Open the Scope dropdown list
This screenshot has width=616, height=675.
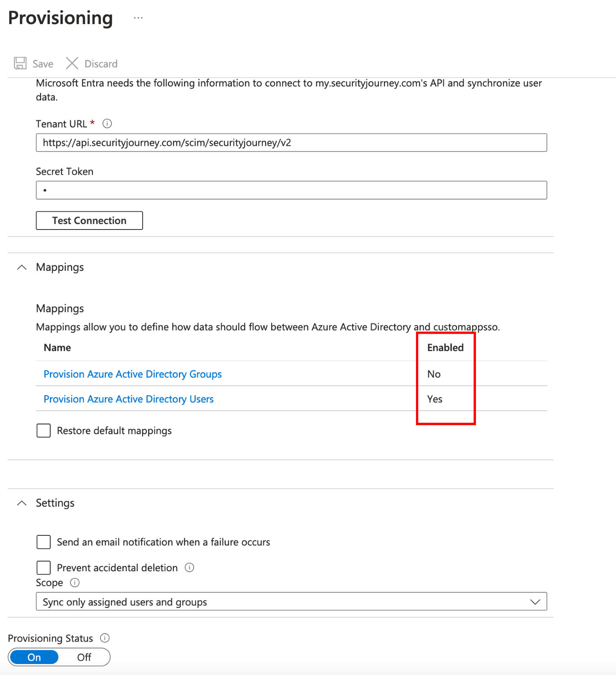292,601
